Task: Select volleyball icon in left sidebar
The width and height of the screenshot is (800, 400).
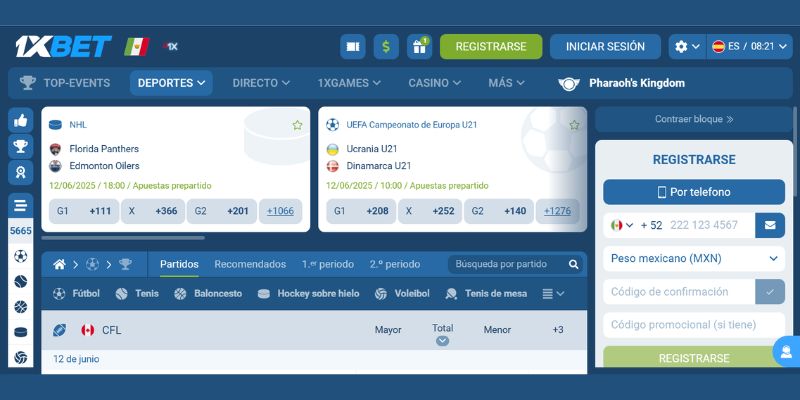Action: click(20, 358)
